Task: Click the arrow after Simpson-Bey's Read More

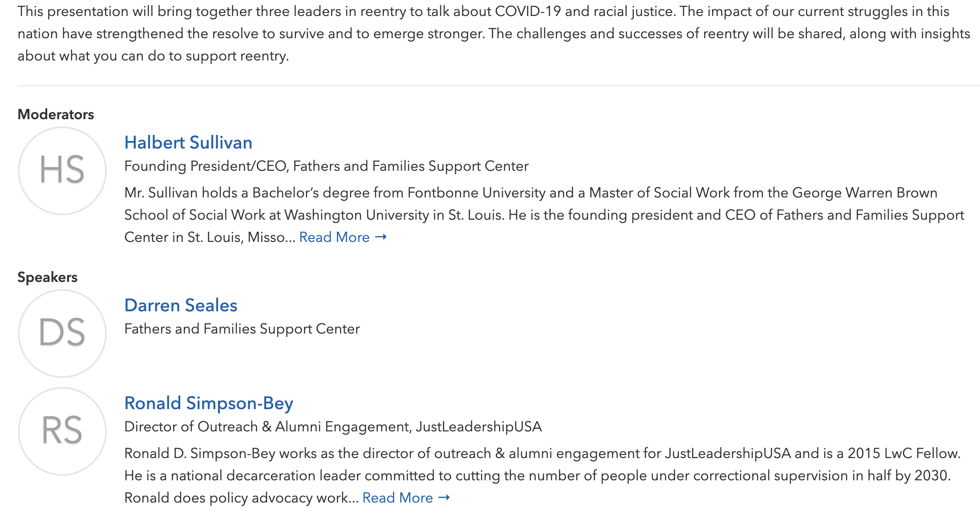Action: coord(444,498)
